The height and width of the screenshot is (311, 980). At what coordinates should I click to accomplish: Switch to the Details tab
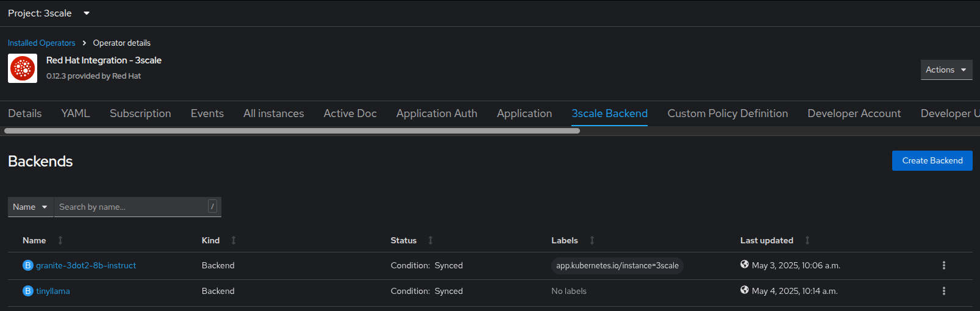(x=25, y=113)
